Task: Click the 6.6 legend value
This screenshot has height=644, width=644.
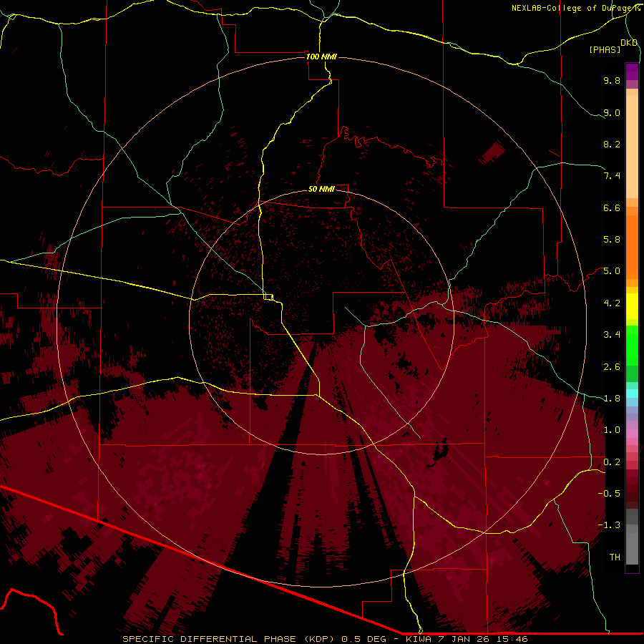Action: click(x=612, y=208)
